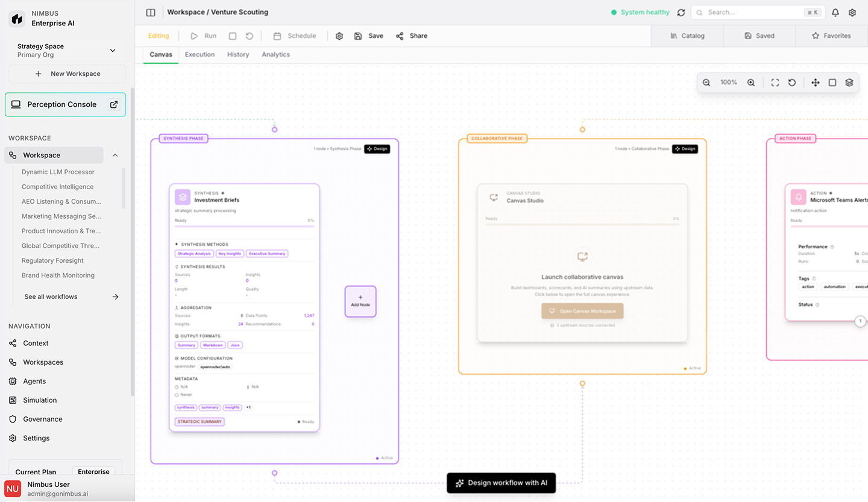This screenshot has height=502, width=868.
Task: Click the pan/move canvas tool icon
Action: pyautogui.click(x=816, y=83)
